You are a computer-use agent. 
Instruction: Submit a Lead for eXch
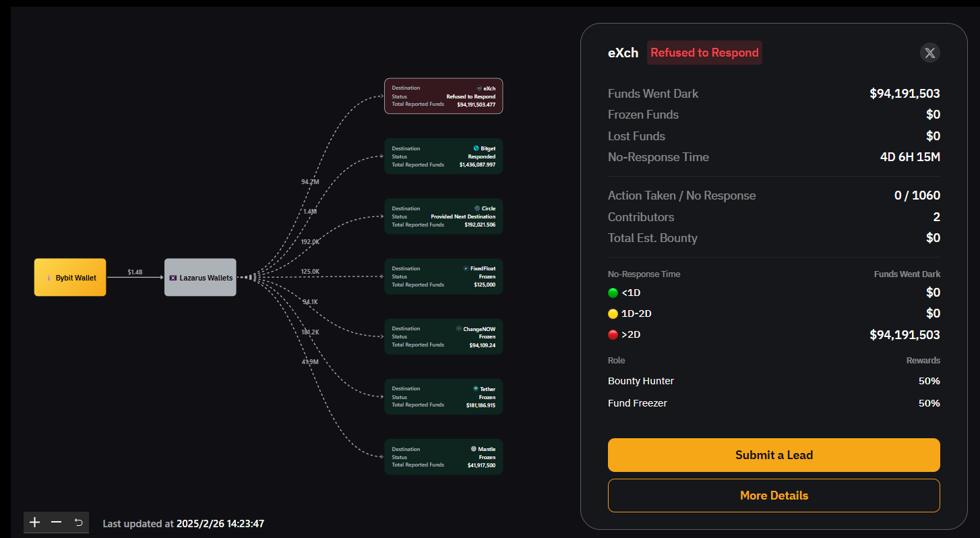pos(774,455)
